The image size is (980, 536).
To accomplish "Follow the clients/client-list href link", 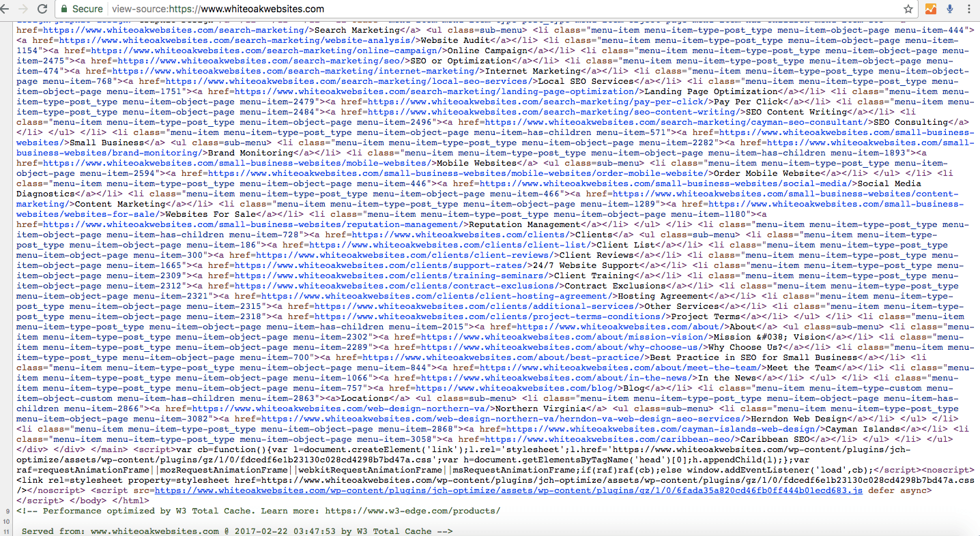I will pos(450,245).
